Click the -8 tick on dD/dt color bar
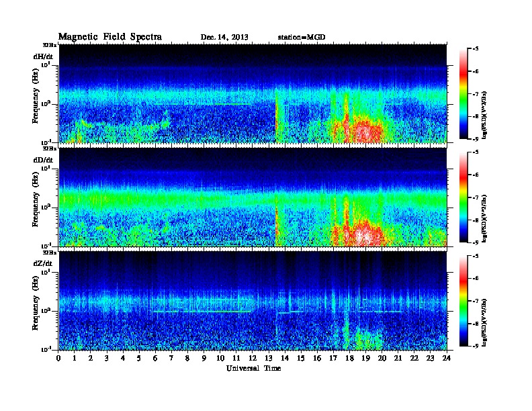This screenshot has width=532, height=411. click(476, 220)
